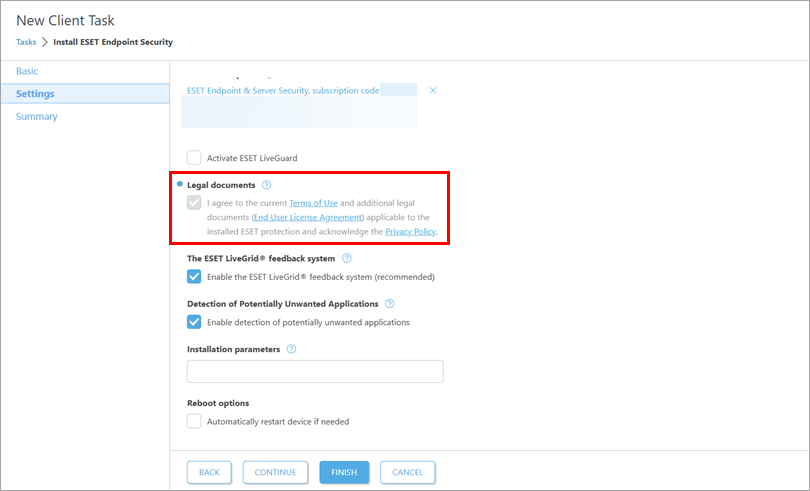This screenshot has height=491, width=810.
Task: Check Automatically restart device if needed
Action: [194, 421]
